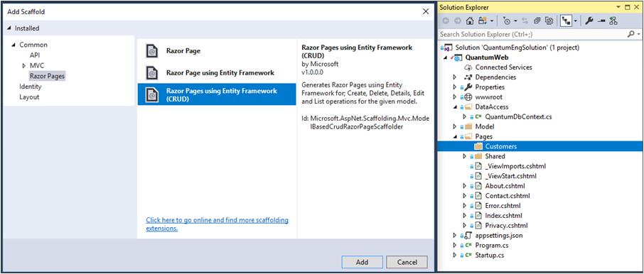The width and height of the screenshot is (644, 274).
Task: Open the file nesting dropdown arrow
Action: click(x=576, y=21)
